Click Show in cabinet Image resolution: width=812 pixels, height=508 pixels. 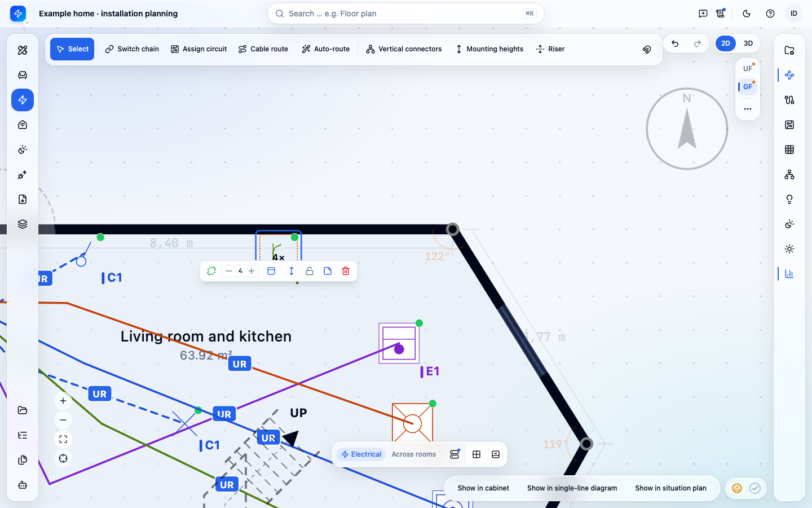[483, 488]
